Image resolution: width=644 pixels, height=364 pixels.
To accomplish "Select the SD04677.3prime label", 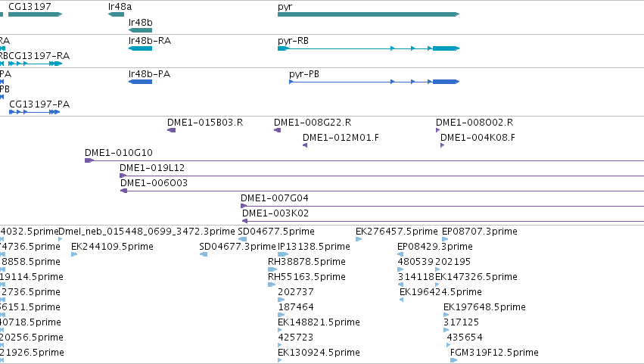I will click(238, 247).
